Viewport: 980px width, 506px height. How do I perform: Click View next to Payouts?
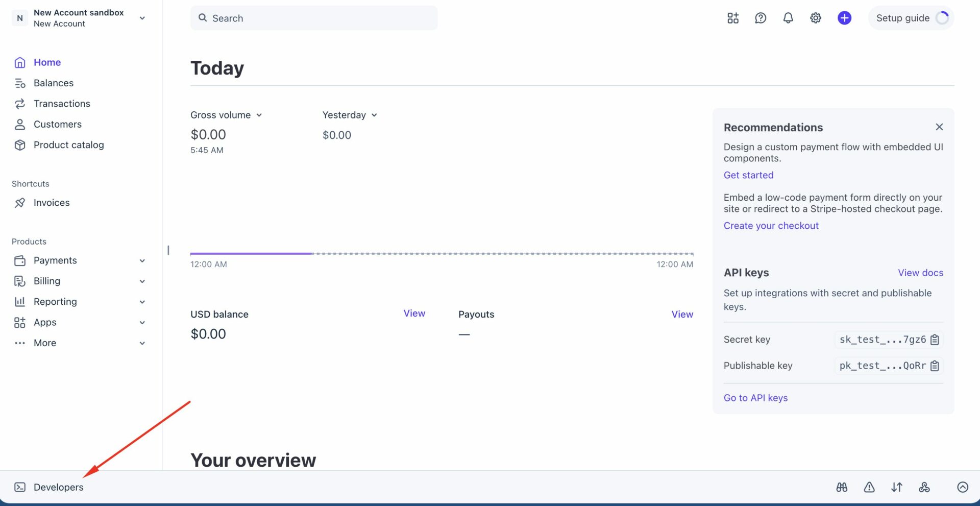pyautogui.click(x=682, y=315)
